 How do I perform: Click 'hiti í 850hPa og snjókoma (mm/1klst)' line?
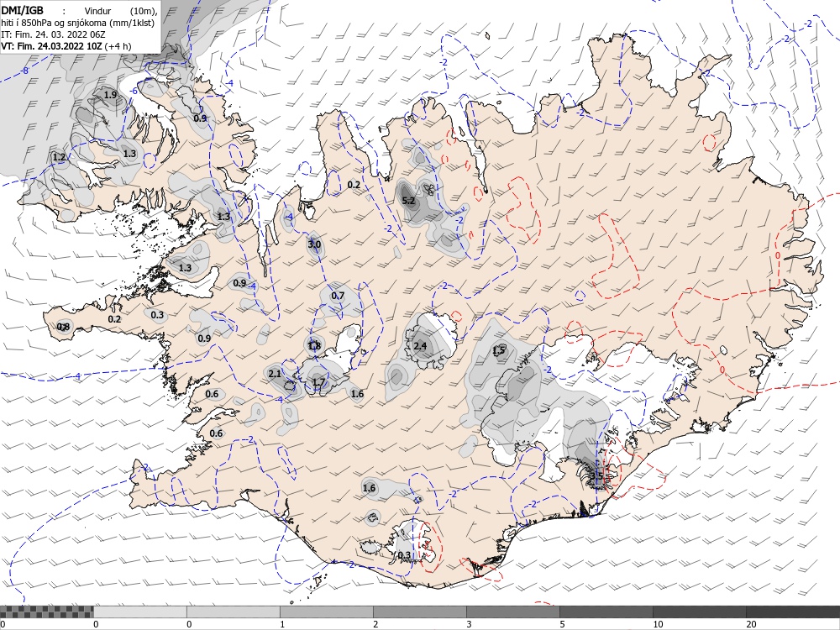point(77,23)
